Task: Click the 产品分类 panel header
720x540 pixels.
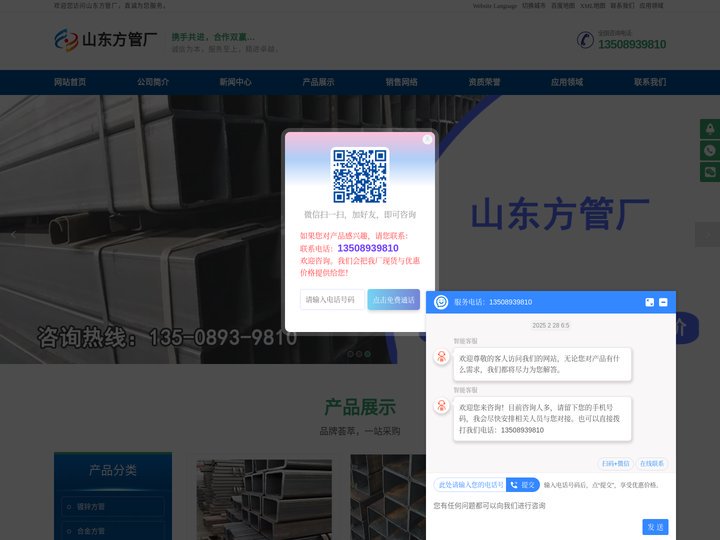Action: (113, 470)
